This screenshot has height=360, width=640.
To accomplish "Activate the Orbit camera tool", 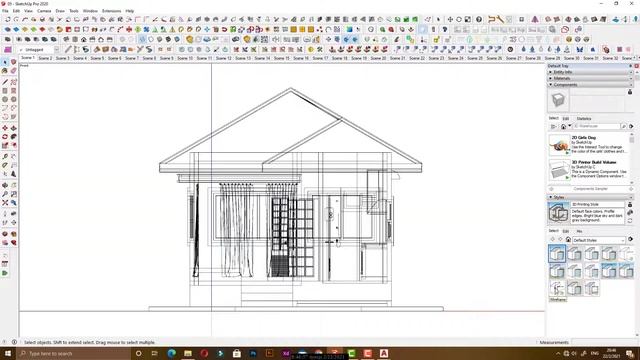I will (x=5, y=185).
